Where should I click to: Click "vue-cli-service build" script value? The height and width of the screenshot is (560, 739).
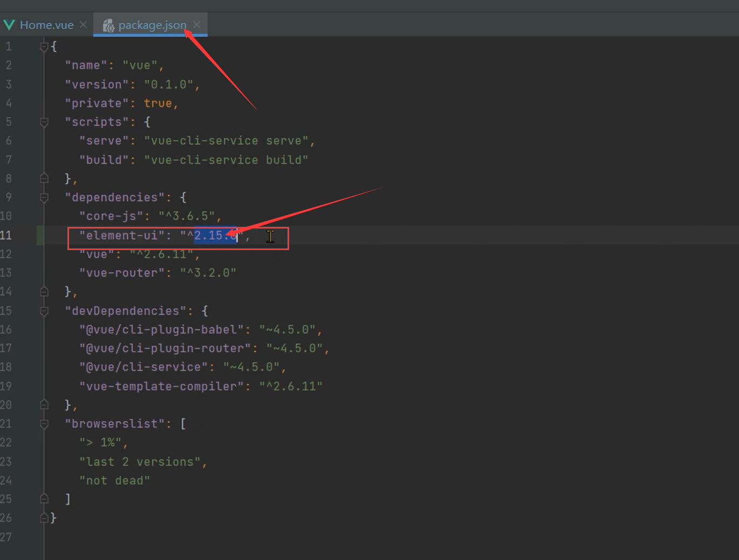point(226,160)
